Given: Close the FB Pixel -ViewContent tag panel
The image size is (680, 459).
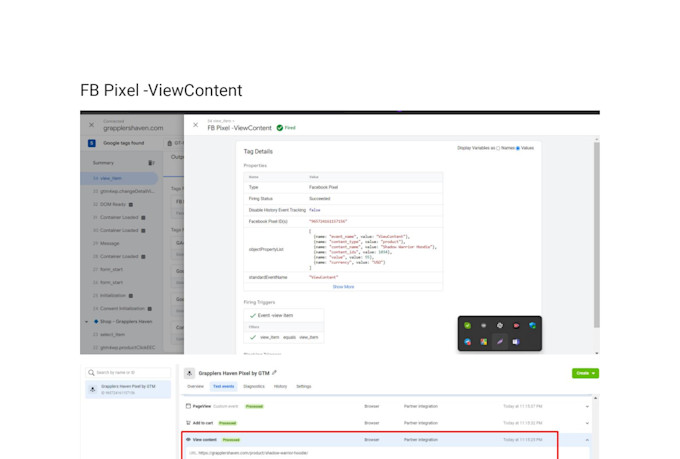Looking at the screenshot, I should click(196, 125).
